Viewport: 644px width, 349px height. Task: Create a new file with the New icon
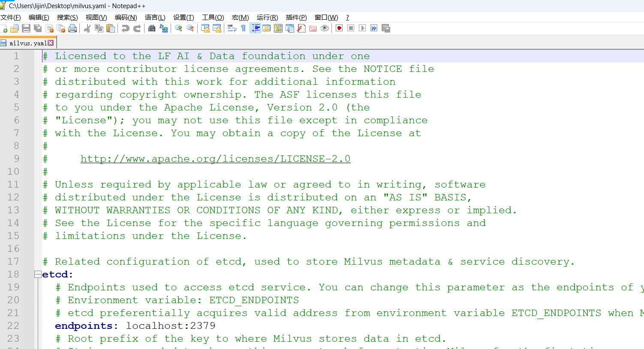[x=4, y=28]
